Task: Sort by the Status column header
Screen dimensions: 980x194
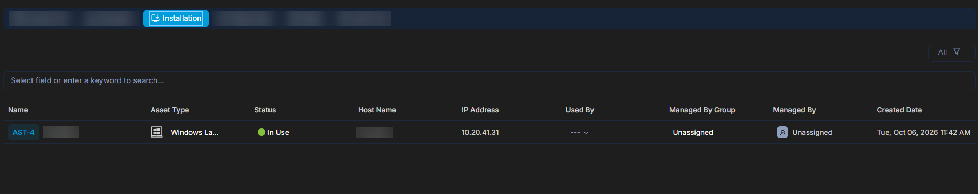Action: coord(265,110)
